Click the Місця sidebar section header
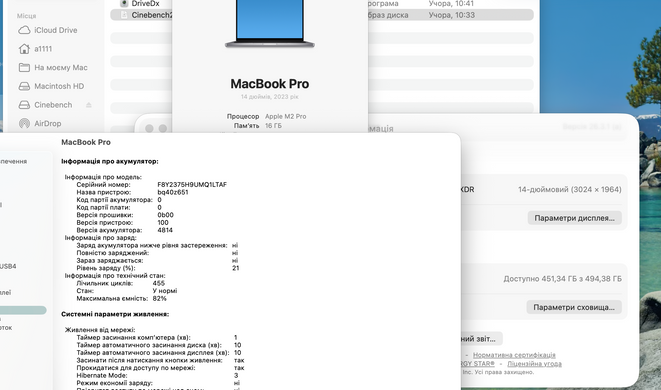Screen dimensions: 661x390 26,16
